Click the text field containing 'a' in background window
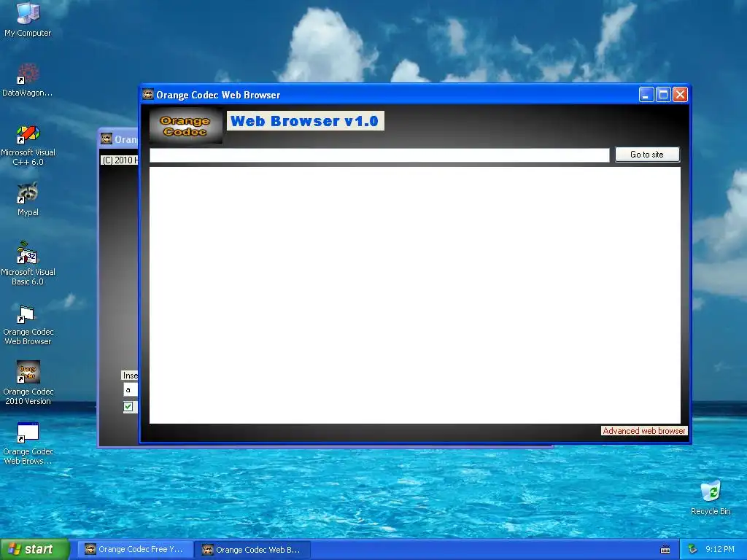 (x=131, y=389)
